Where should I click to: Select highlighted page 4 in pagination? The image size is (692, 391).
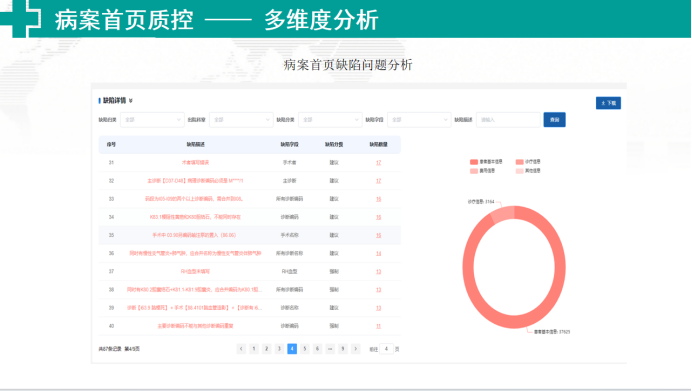pyautogui.click(x=292, y=349)
